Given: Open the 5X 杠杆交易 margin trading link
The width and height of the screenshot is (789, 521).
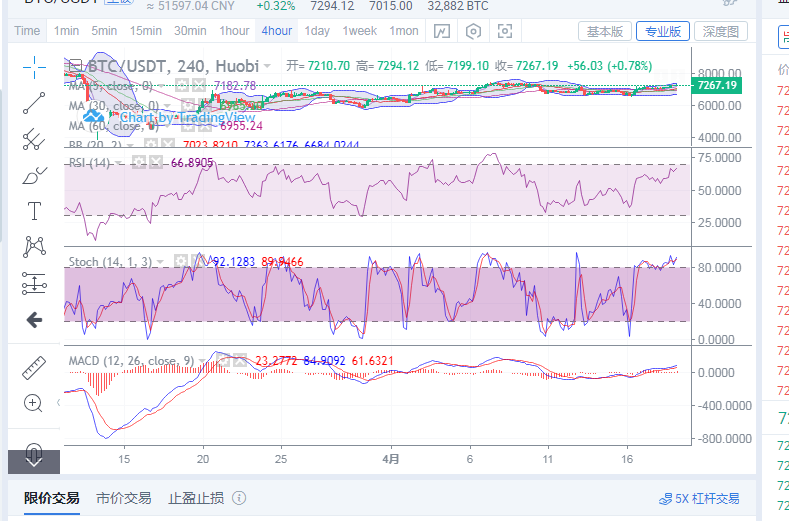Looking at the screenshot, I should (699, 499).
